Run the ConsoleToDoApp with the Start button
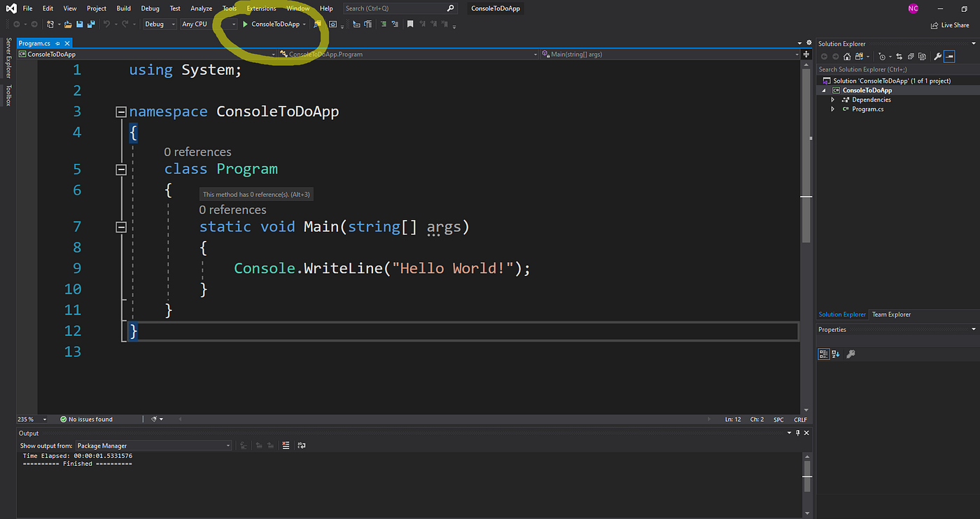This screenshot has height=519, width=980. 244,23
